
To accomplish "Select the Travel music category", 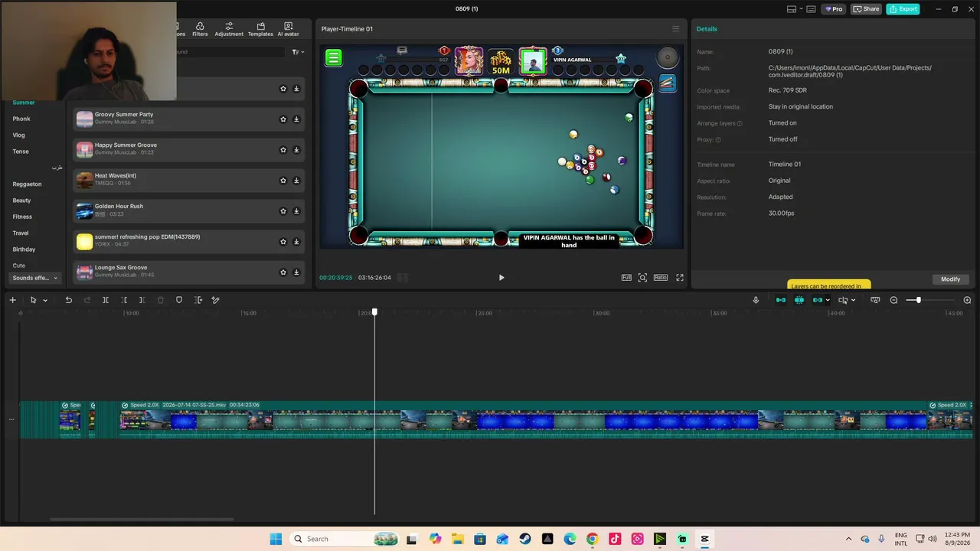I will coord(21,233).
